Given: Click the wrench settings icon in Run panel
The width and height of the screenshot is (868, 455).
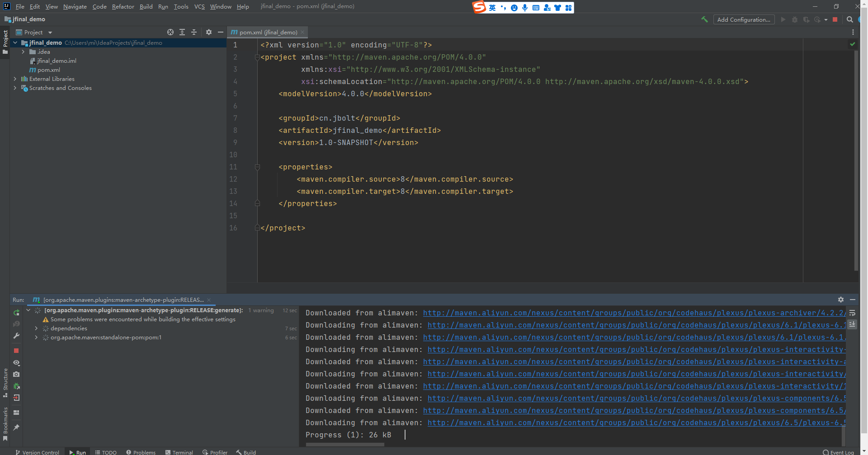Looking at the screenshot, I should [16, 336].
